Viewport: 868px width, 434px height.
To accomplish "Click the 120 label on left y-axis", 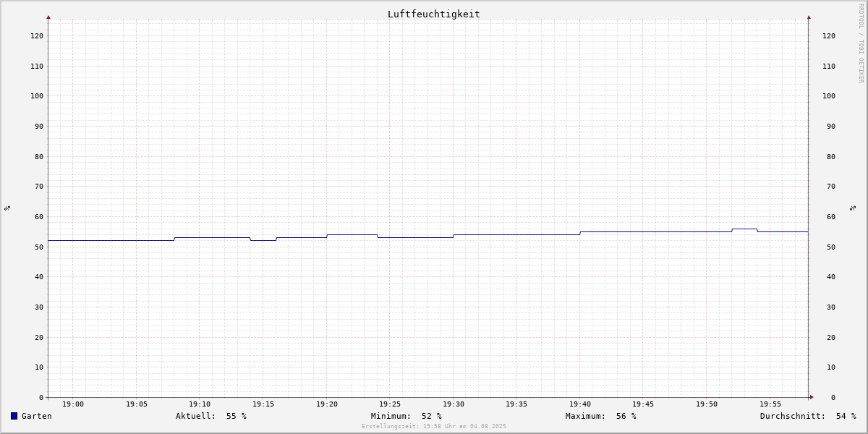I will [37, 35].
